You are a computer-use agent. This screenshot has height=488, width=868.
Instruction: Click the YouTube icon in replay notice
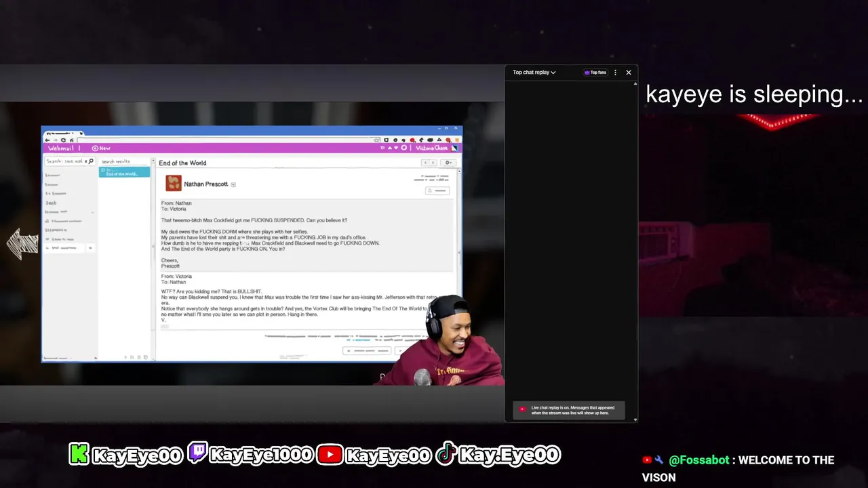pyautogui.click(x=522, y=409)
